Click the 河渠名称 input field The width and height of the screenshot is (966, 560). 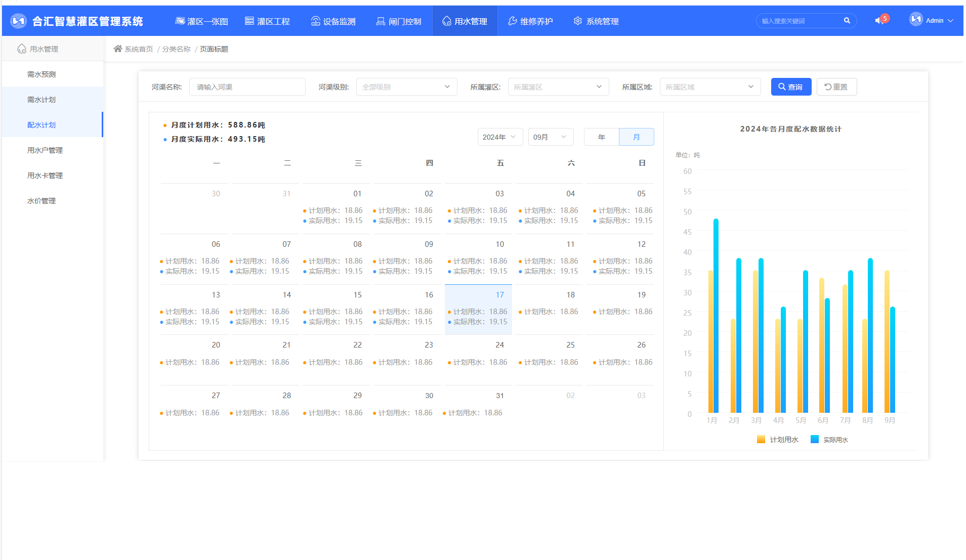pos(247,87)
